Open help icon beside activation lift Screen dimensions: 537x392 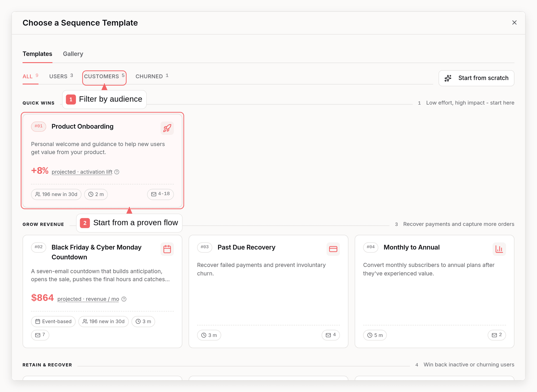click(x=117, y=172)
